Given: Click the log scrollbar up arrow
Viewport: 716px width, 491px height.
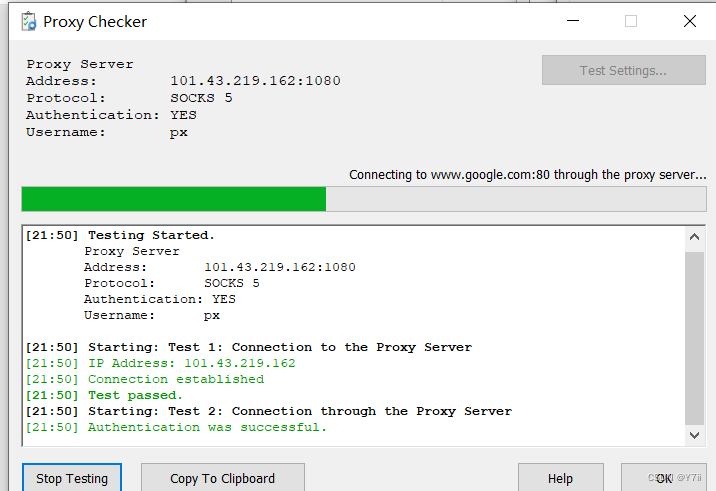Looking at the screenshot, I should click(x=695, y=237).
